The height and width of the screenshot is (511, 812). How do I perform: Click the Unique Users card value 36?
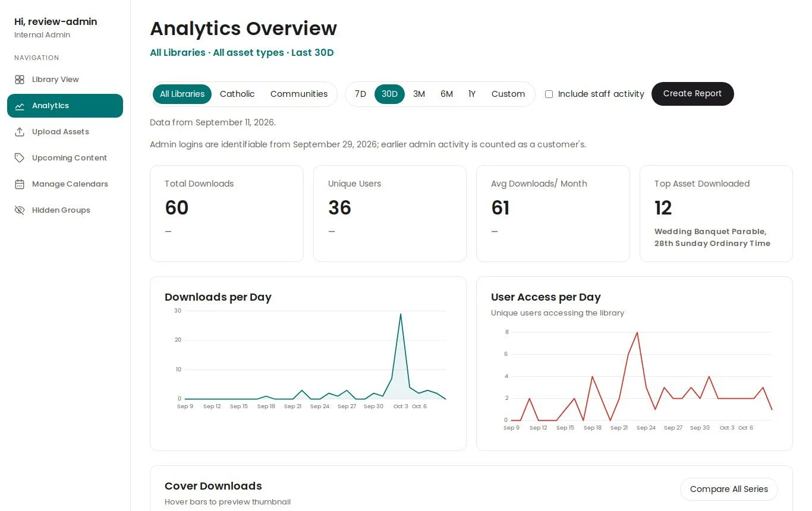(339, 208)
